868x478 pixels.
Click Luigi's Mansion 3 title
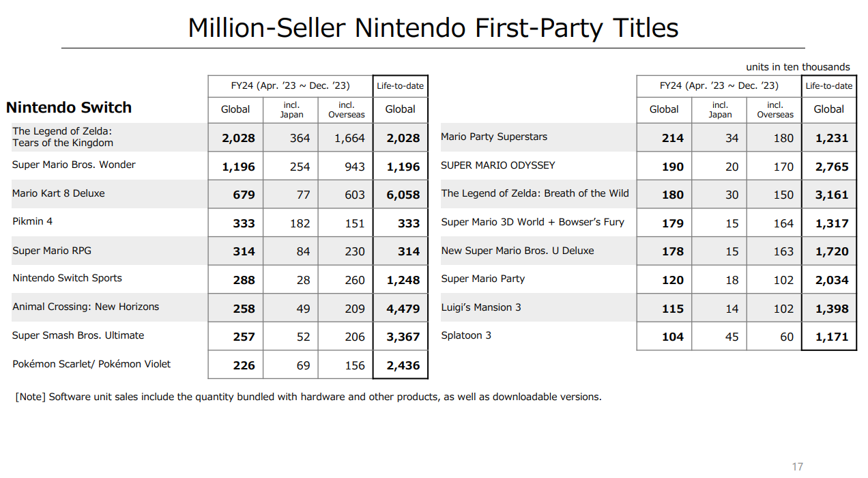pos(481,307)
